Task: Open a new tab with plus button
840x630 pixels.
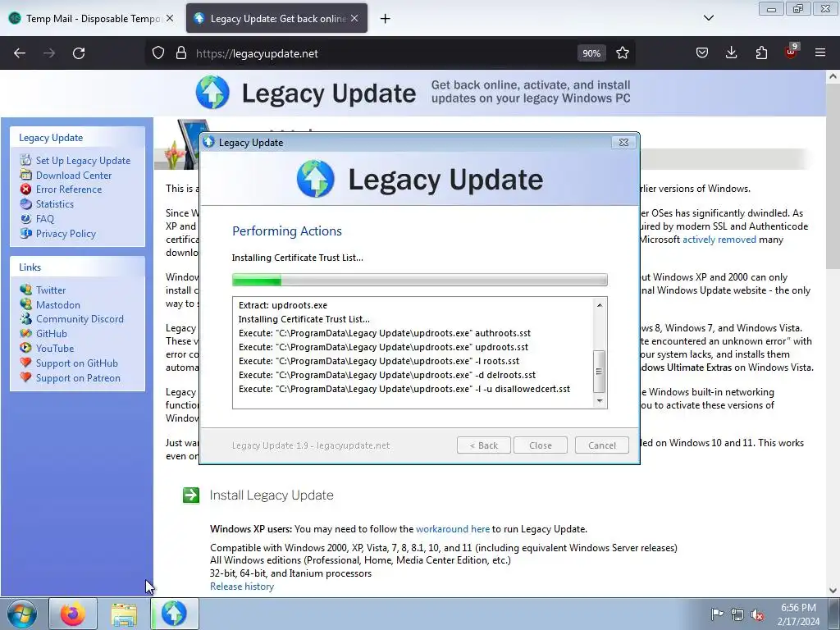Action: click(x=386, y=19)
